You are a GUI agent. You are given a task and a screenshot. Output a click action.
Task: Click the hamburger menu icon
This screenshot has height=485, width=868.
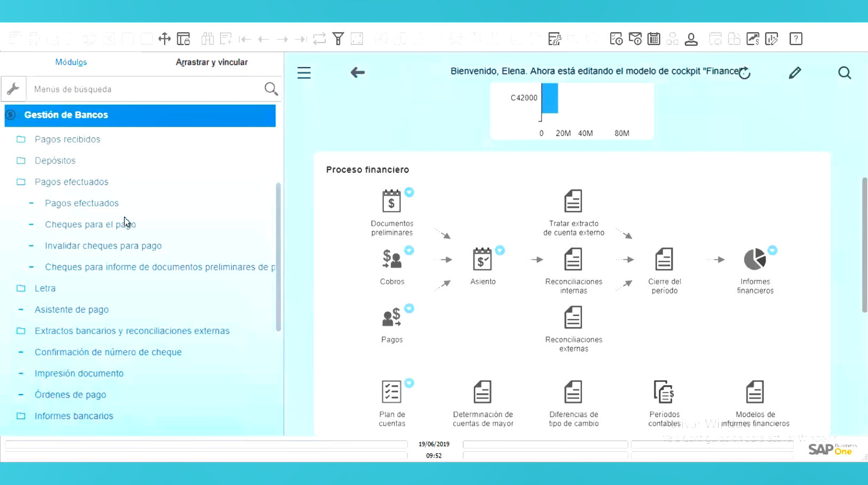[x=304, y=73]
